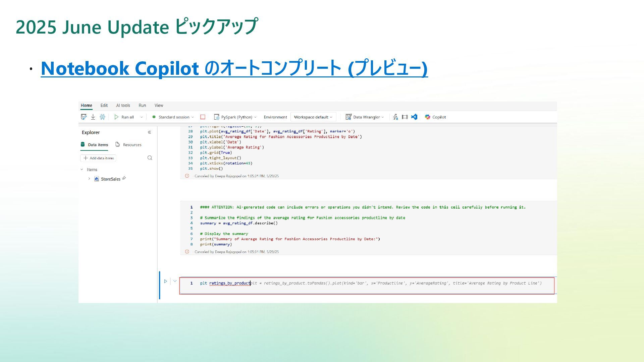Screen dimensions: 644x362
Task: Click the first cell's canceled status icon
Action: [x=187, y=176]
